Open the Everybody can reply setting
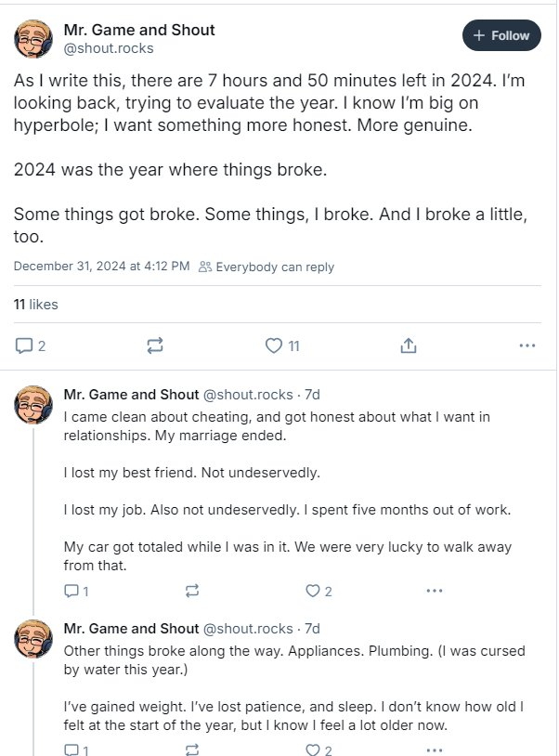Image resolution: width=559 pixels, height=756 pixels. pos(266,267)
